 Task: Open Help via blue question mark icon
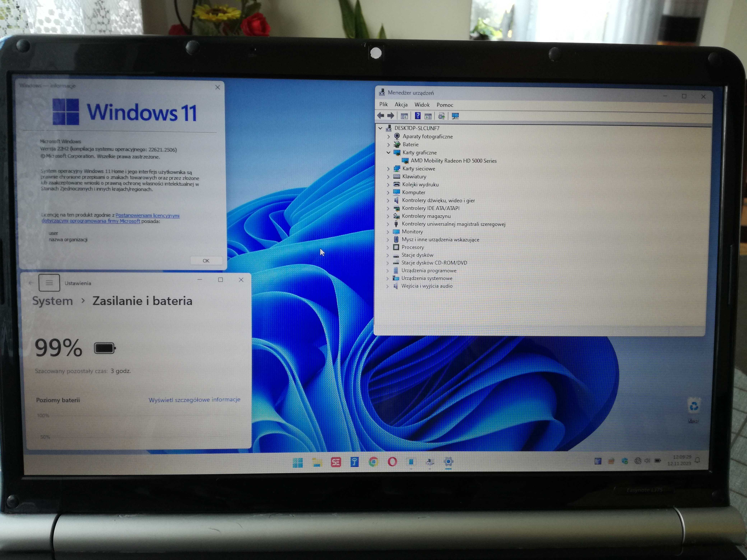pos(418,116)
